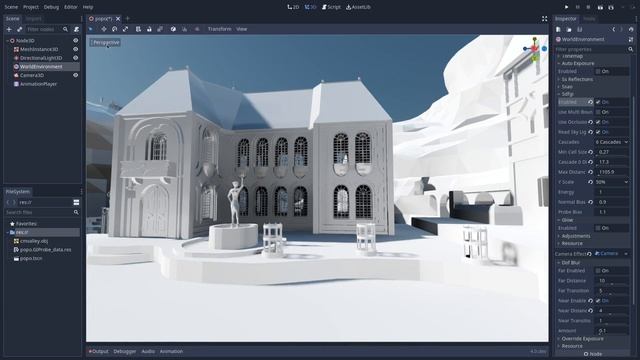Open the Perspective viewport menu
The width and height of the screenshot is (640, 360).
[x=105, y=42]
